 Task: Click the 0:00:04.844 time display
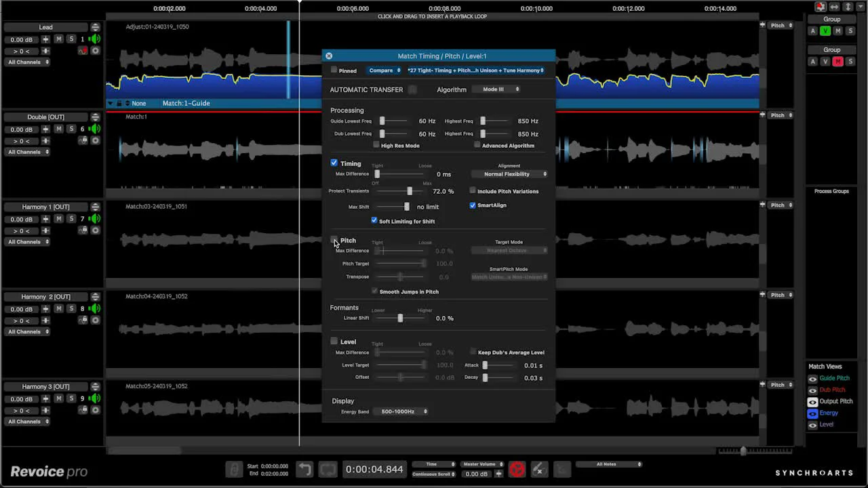(x=374, y=468)
